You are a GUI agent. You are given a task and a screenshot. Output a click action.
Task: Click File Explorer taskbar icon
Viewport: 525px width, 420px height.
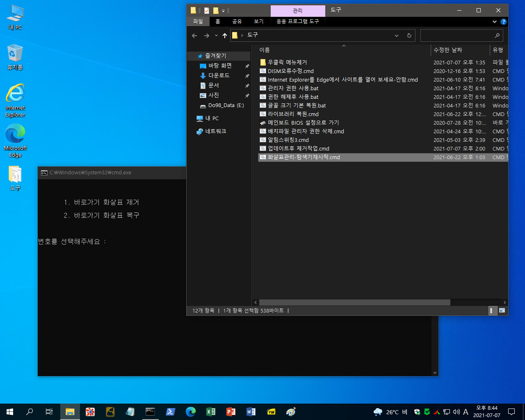click(x=70, y=412)
